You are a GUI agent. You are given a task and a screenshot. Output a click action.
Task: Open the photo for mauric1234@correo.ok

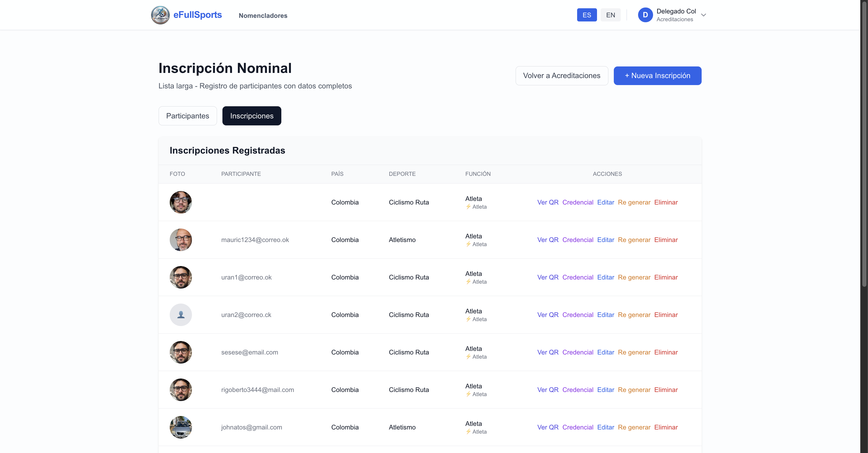point(181,240)
